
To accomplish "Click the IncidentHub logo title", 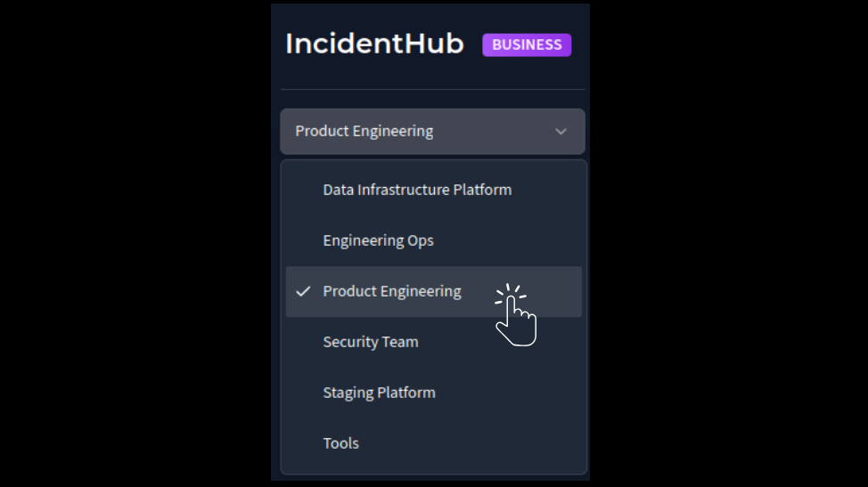I will coord(374,45).
